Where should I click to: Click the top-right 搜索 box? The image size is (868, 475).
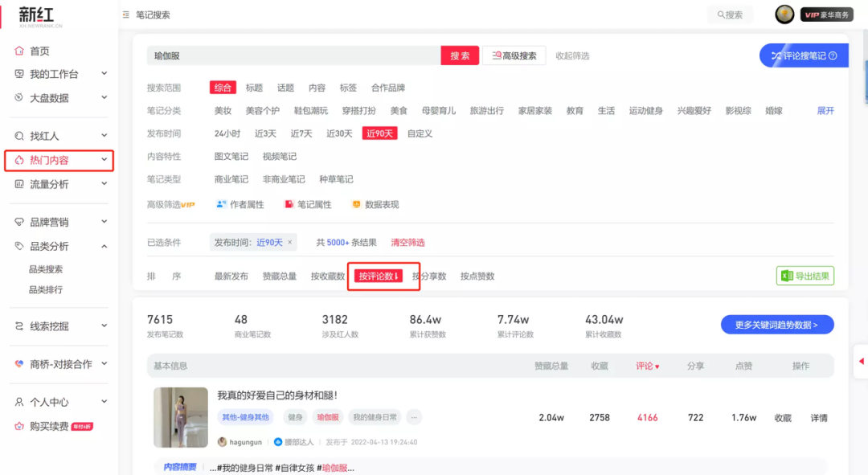(730, 15)
